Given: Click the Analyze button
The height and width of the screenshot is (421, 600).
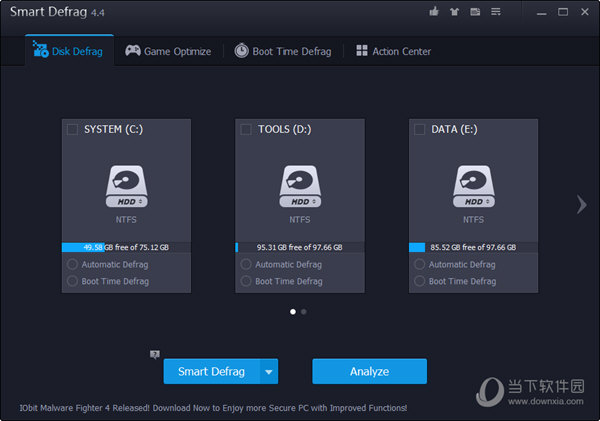Looking at the screenshot, I should pyautogui.click(x=370, y=371).
